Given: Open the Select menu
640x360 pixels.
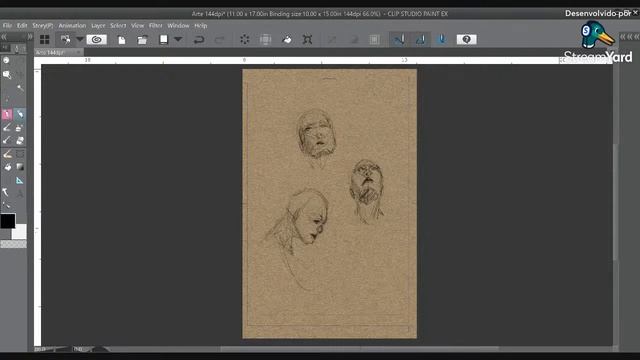Looking at the screenshot, I should point(118,25).
